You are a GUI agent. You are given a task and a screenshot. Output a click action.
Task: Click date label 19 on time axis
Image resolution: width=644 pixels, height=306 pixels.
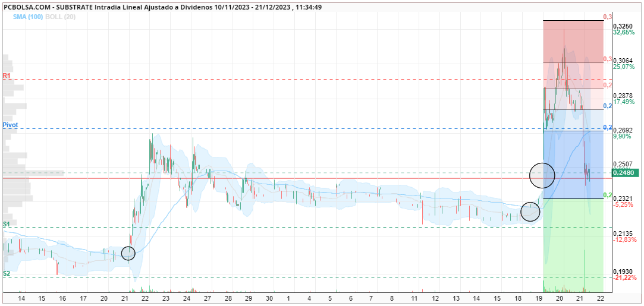[539, 298]
